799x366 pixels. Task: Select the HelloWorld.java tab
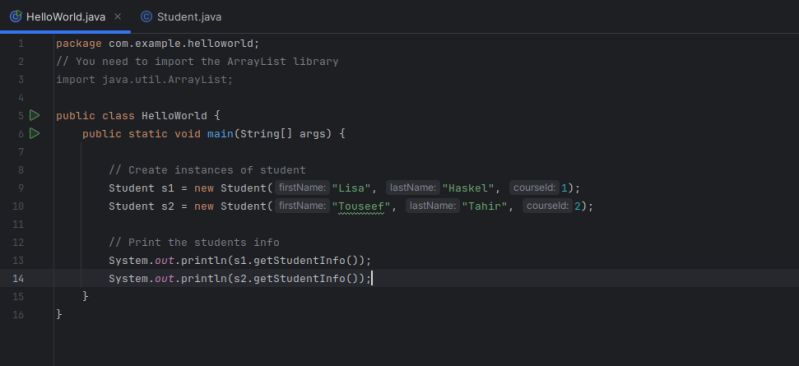click(x=65, y=17)
